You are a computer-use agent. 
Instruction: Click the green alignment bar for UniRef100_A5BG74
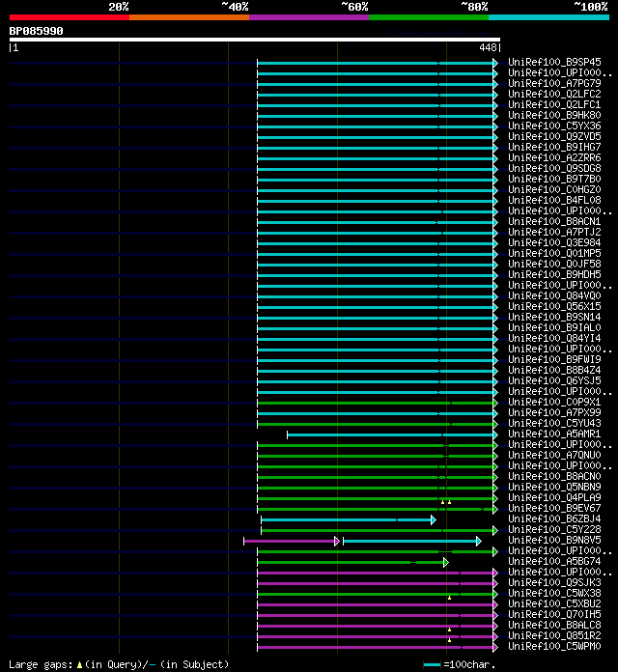point(352,562)
